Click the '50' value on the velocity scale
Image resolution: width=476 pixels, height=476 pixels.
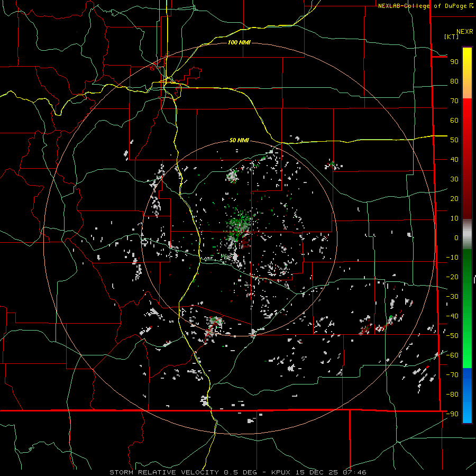pos(454,140)
